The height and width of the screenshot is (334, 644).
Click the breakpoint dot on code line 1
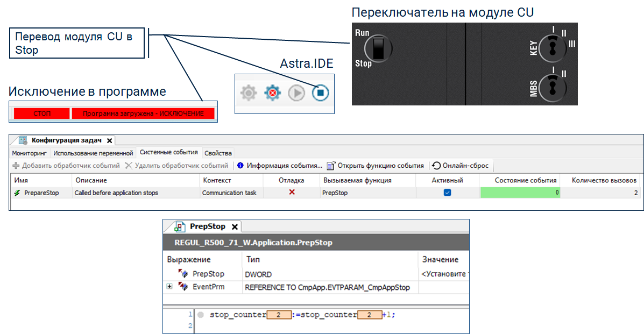pyautogui.click(x=201, y=315)
